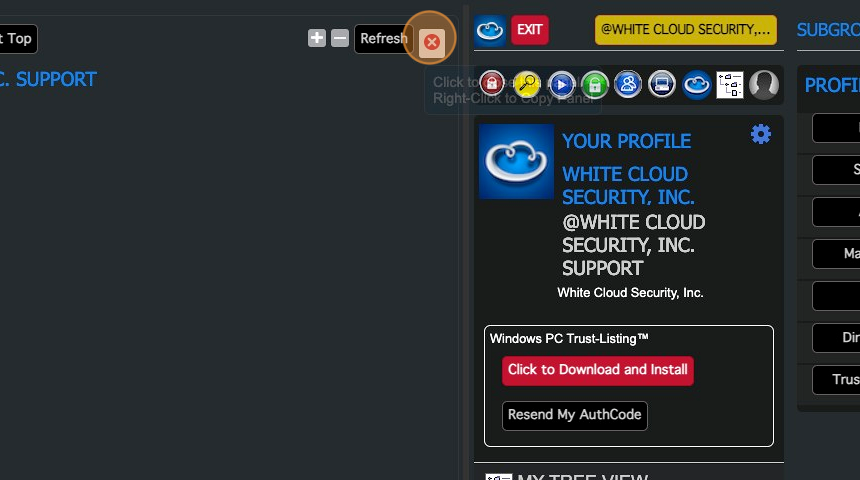Viewport: 860px width, 480px height.
Task: Click the profile cloud logo thumbnail
Action: tap(516, 161)
